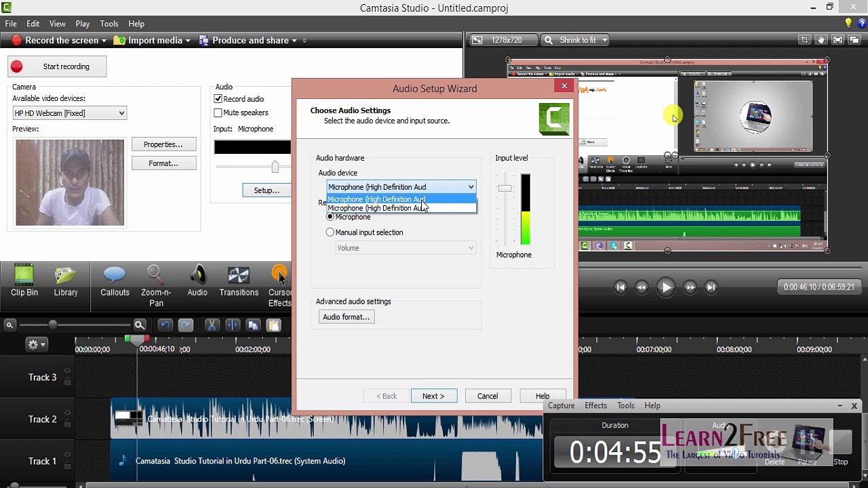Open the View menu
The height and width of the screenshot is (488, 868).
click(58, 24)
